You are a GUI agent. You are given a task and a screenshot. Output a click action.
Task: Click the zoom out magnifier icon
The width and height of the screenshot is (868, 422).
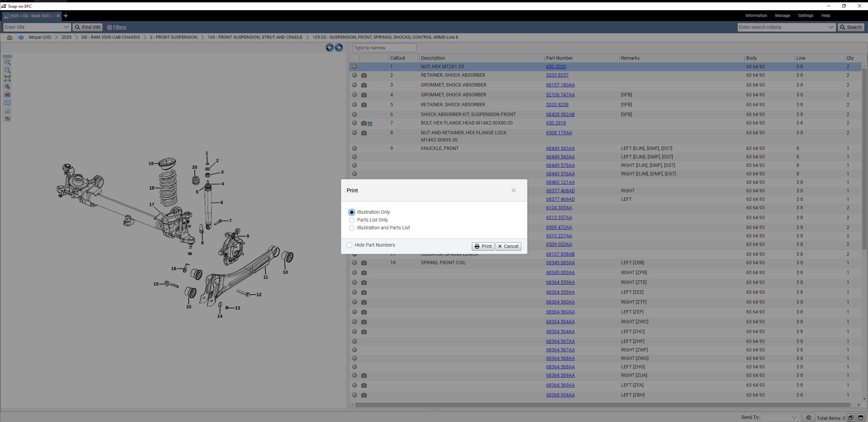tap(7, 71)
